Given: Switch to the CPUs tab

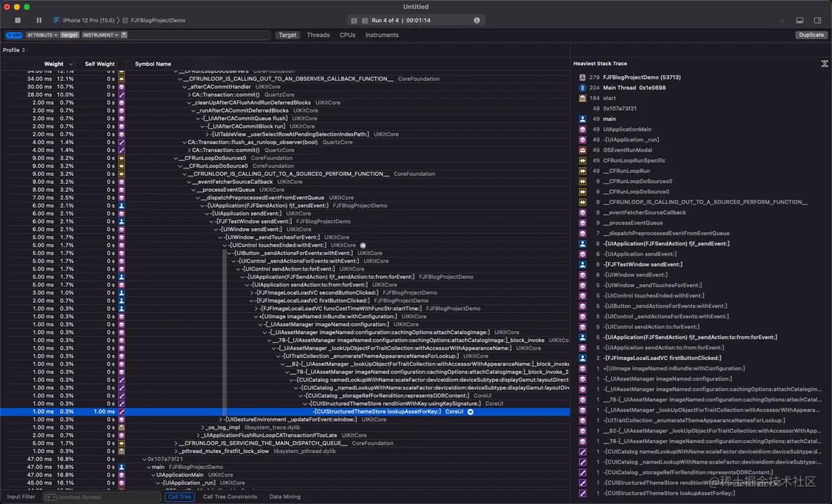Looking at the screenshot, I should coord(348,35).
